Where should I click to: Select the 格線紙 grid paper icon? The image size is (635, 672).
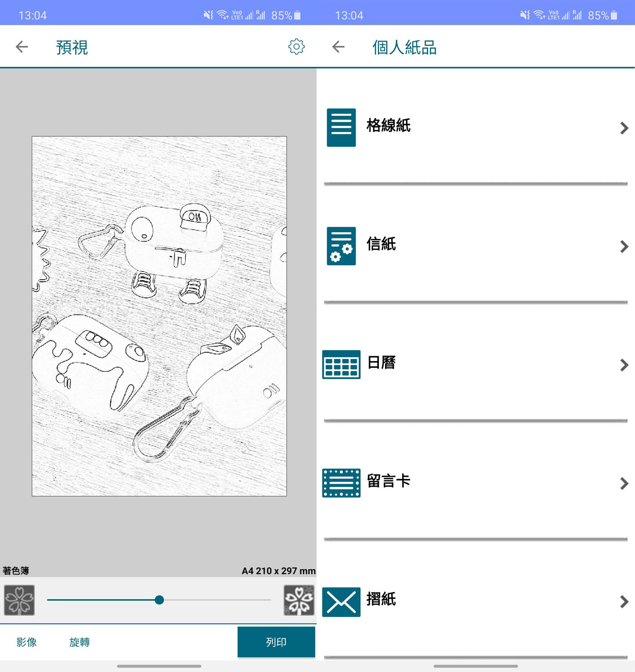(x=340, y=127)
